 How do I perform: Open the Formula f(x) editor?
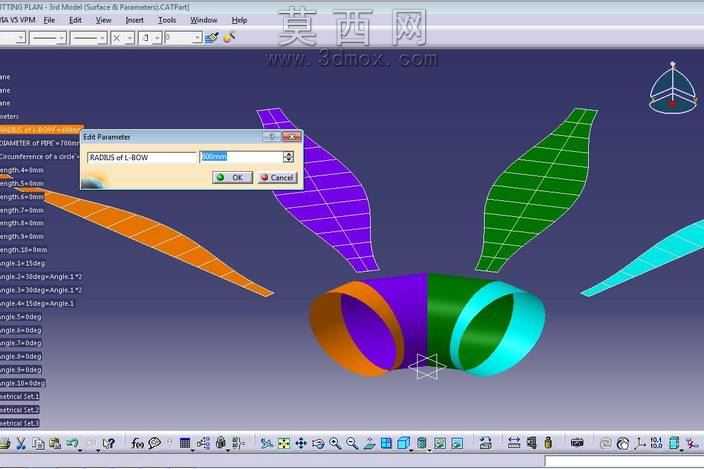[137, 443]
